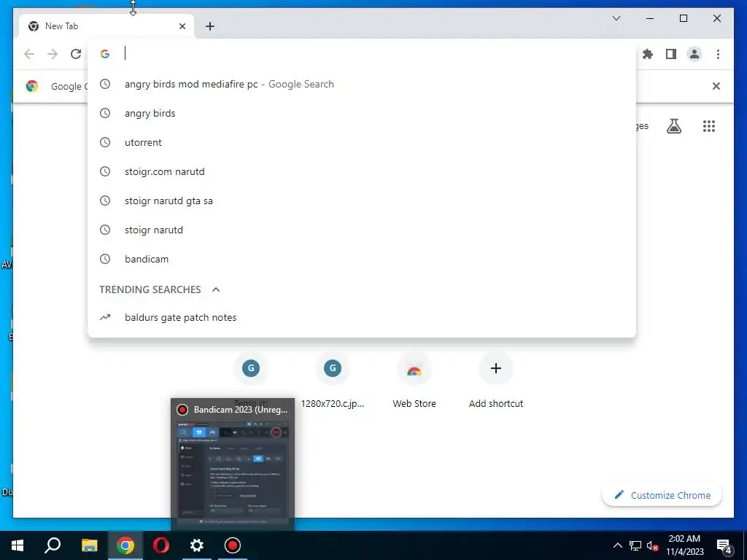Choose the 'utorrent' suggestion

point(362,142)
